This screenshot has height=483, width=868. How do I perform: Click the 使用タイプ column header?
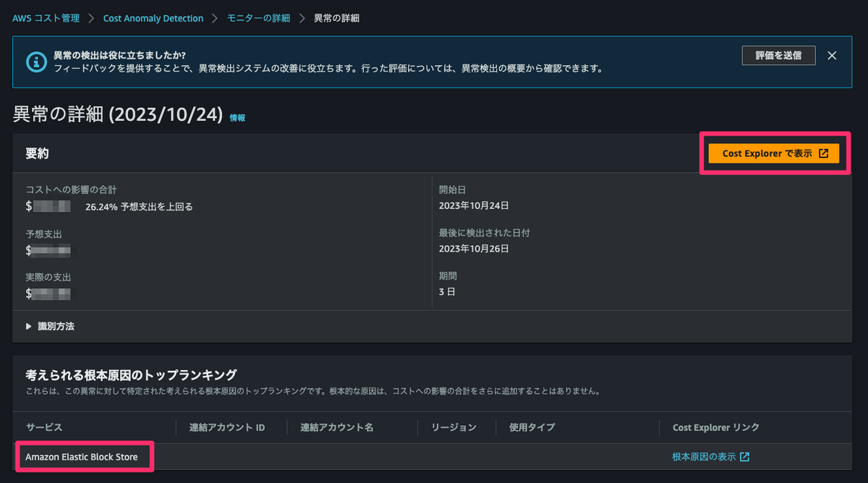click(x=532, y=427)
